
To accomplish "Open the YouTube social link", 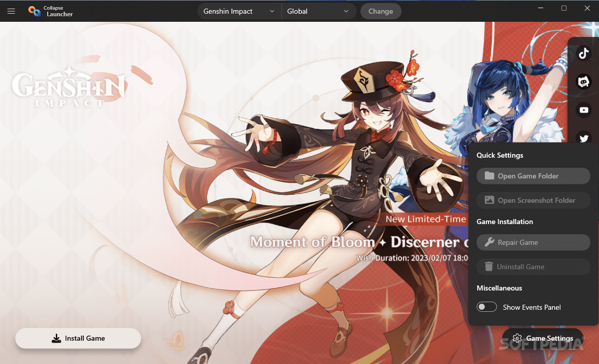I will 583,110.
